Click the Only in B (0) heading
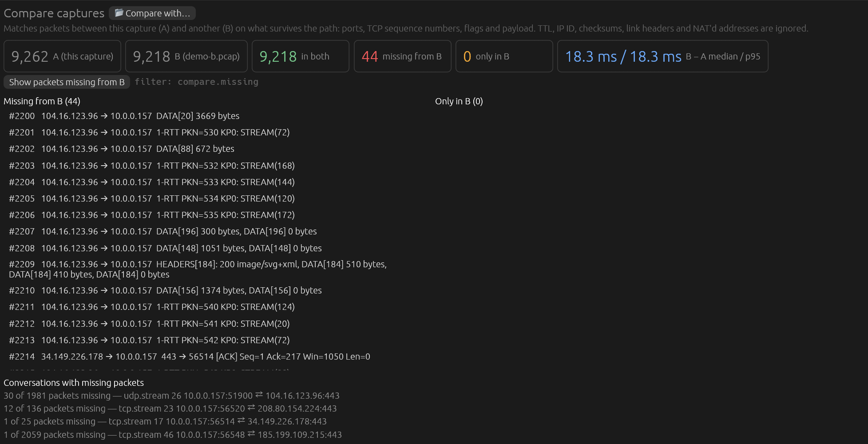 [459, 101]
